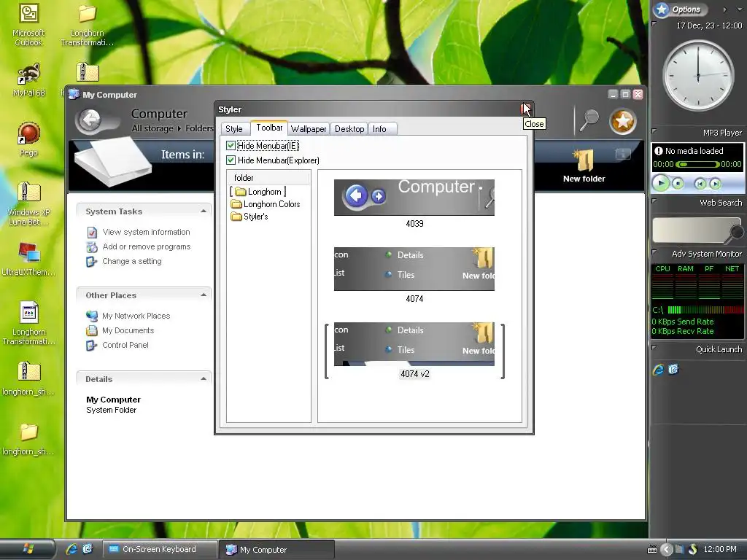Select the Styler's folder

click(x=249, y=216)
